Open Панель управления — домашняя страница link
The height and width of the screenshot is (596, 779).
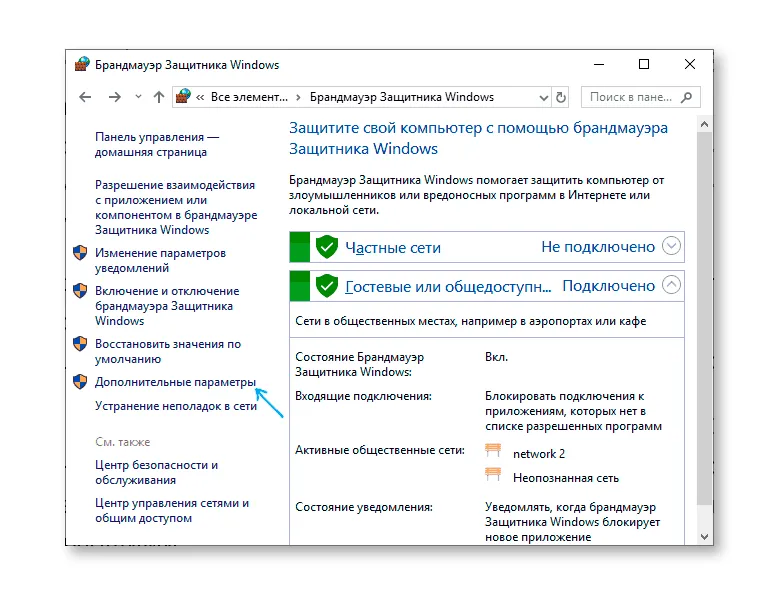(157, 145)
